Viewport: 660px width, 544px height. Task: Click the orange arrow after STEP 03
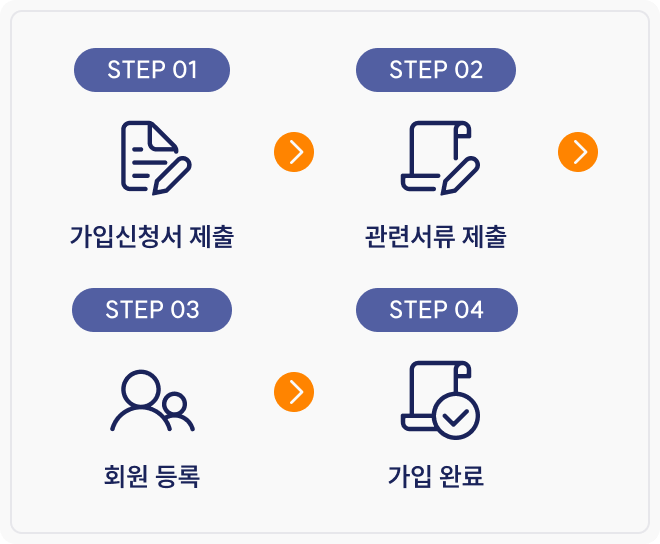[294, 392]
